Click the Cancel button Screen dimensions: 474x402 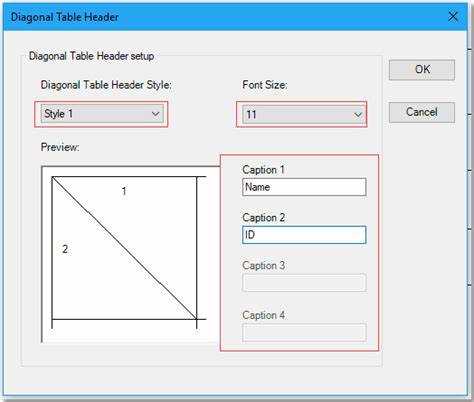(422, 112)
